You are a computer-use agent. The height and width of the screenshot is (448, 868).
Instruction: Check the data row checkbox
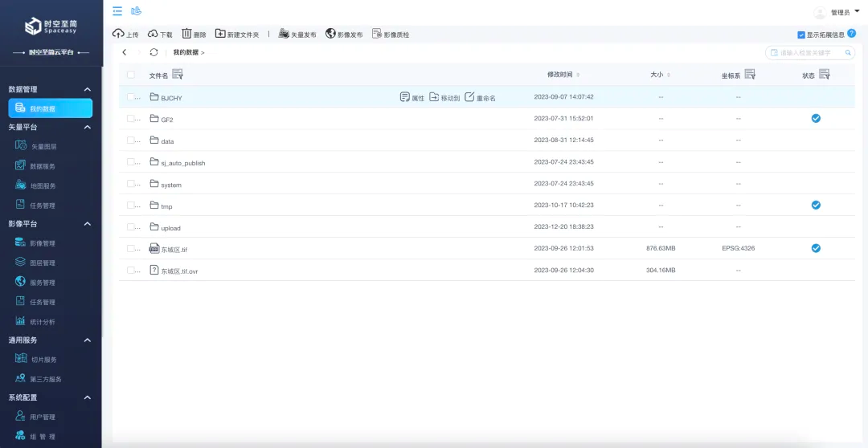point(131,140)
